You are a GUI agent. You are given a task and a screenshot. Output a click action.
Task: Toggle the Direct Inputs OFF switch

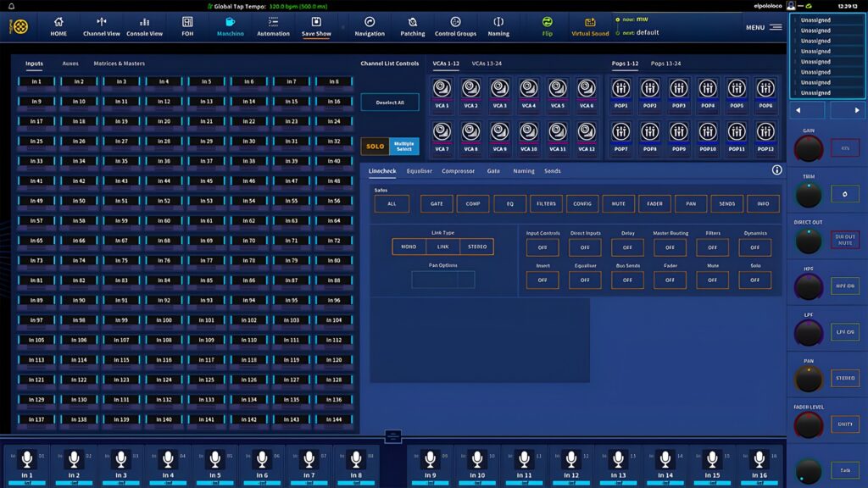click(x=584, y=247)
